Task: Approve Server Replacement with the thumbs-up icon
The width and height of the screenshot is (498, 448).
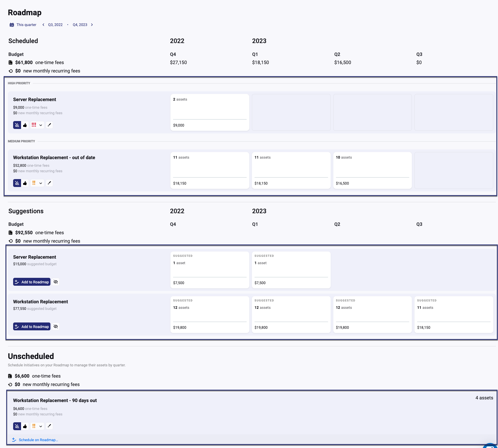Action: [x=25, y=125]
